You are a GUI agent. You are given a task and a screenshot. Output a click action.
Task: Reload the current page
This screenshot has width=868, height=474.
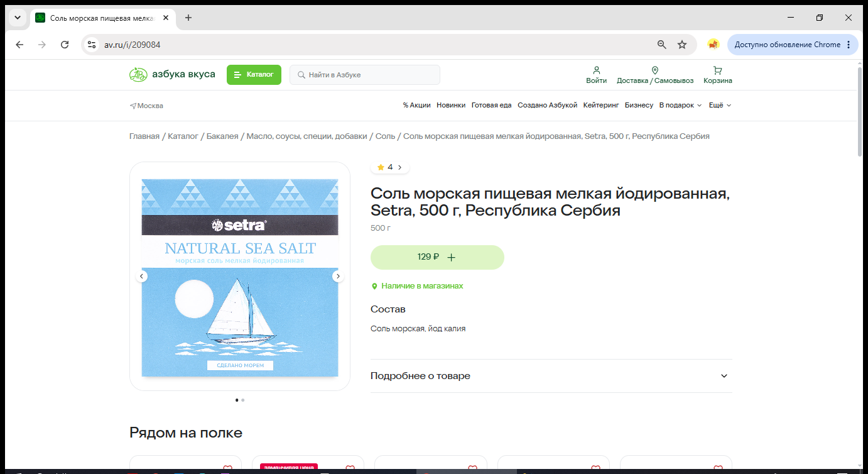65,45
